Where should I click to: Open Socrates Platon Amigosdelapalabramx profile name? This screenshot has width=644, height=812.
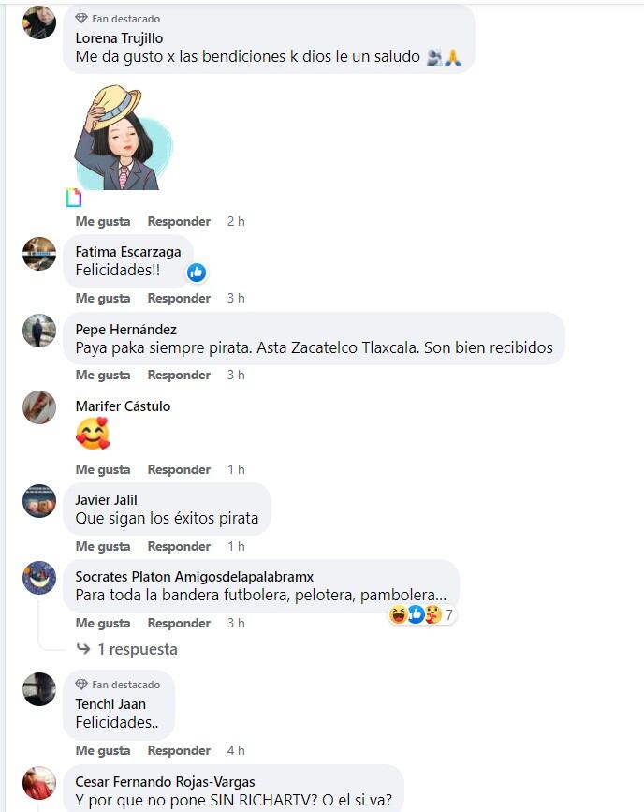point(195,576)
